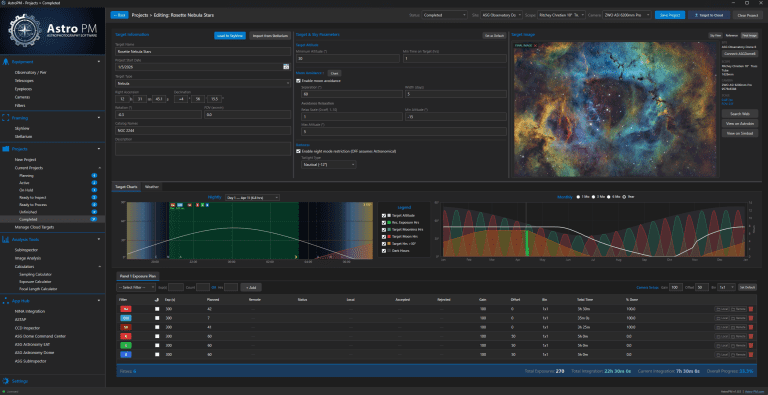Viewport: 768px width, 395px height.
Task: Click the Completed projects count badge
Action: (94, 219)
